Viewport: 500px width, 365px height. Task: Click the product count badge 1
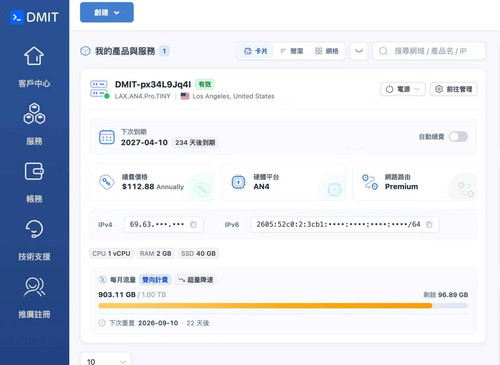[164, 51]
